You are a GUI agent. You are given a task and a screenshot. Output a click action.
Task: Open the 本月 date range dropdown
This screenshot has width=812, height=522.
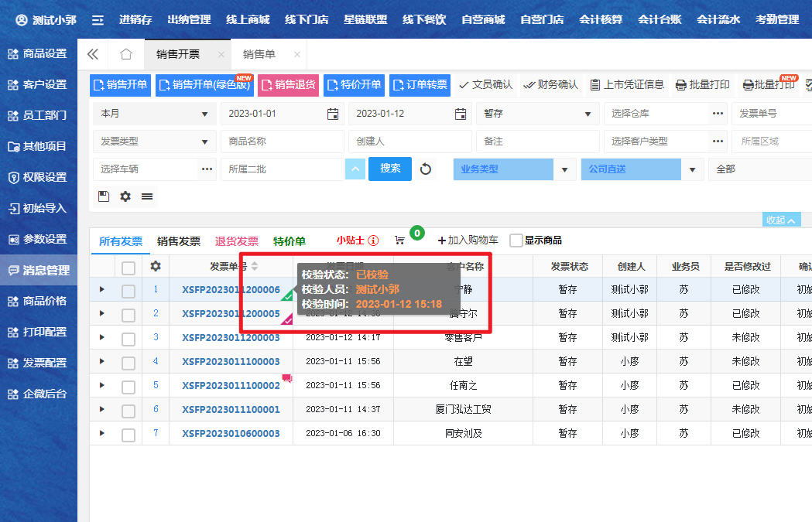[154, 114]
